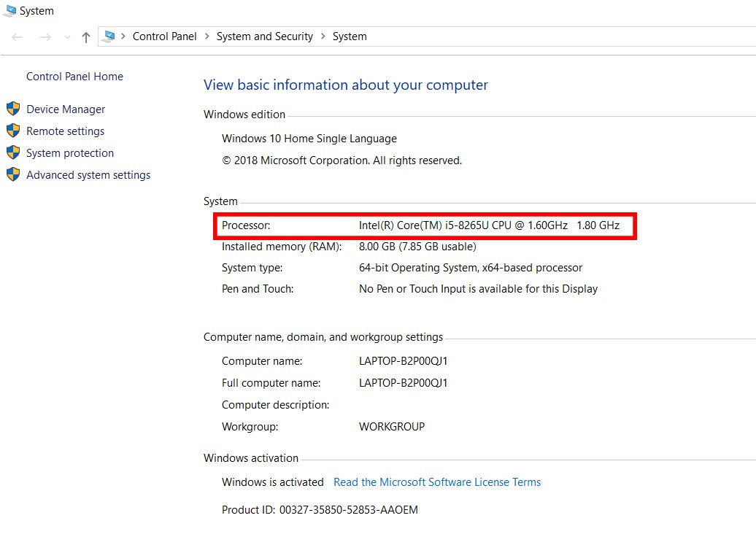The image size is (756, 537).
Task: Select Control Panel in the breadcrumb path
Action: pyautogui.click(x=164, y=36)
